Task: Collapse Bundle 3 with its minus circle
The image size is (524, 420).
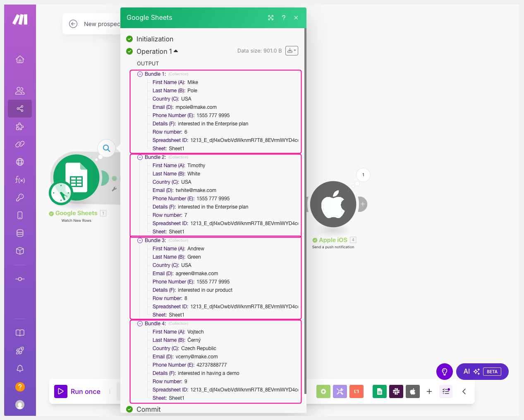Action: [140, 240]
